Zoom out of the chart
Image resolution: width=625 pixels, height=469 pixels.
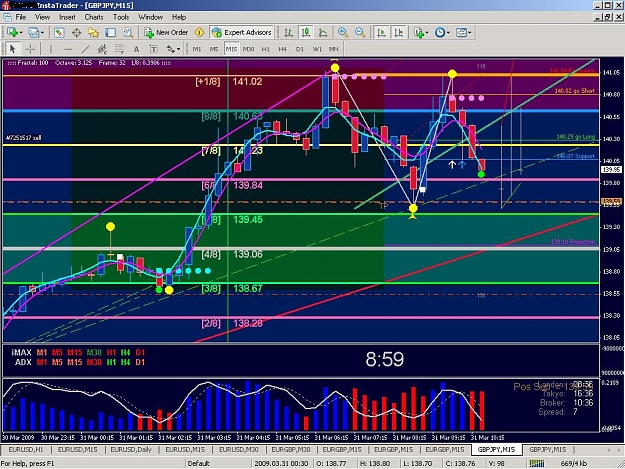(360, 32)
